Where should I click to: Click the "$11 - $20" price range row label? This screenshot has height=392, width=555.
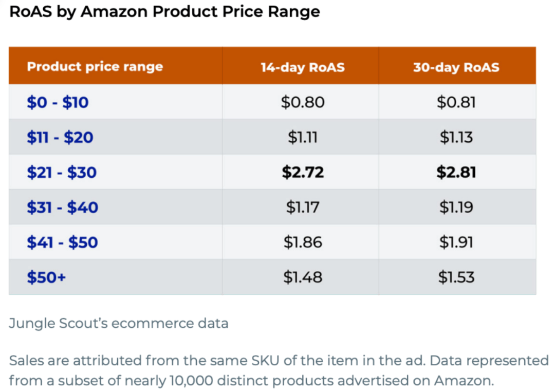click(60, 137)
